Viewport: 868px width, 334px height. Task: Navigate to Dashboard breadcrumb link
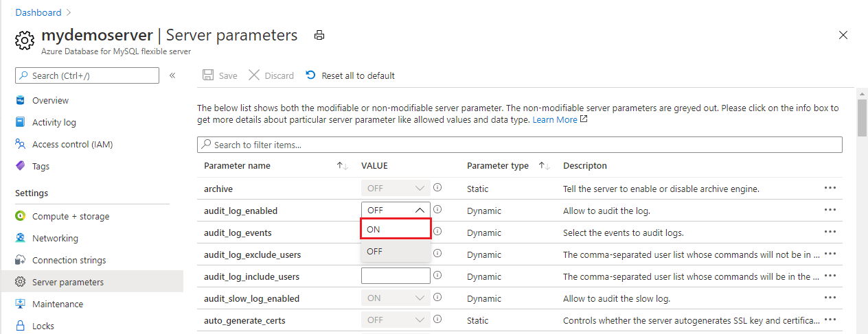point(38,12)
